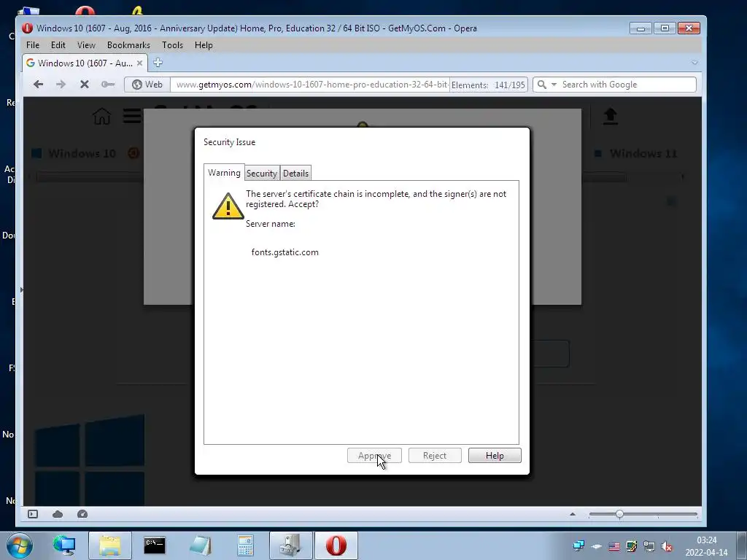Open the File menu

click(x=33, y=44)
